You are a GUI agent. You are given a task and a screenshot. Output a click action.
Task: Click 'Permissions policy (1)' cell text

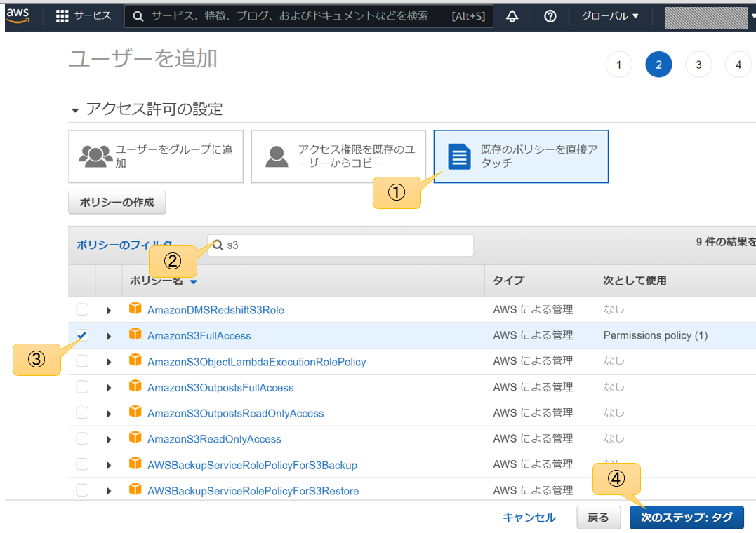click(x=655, y=335)
